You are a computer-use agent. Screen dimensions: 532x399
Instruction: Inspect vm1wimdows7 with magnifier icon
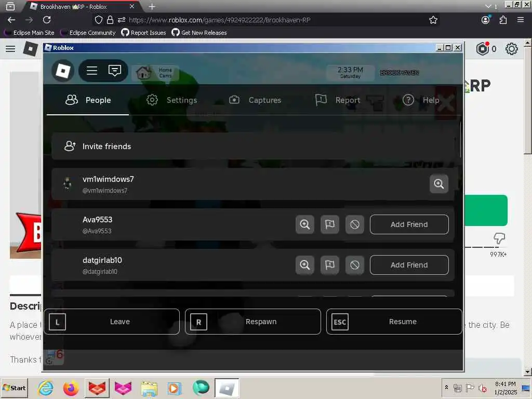pos(438,184)
